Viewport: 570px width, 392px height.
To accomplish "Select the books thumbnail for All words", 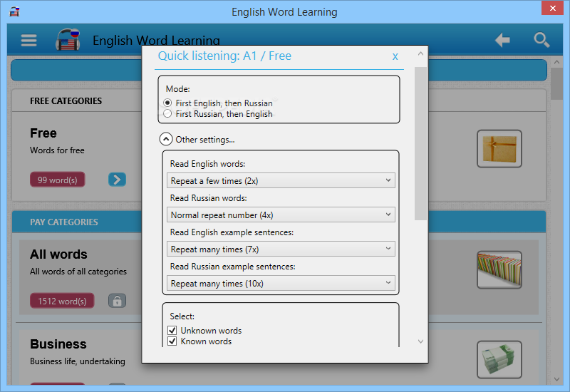I will pos(499,270).
